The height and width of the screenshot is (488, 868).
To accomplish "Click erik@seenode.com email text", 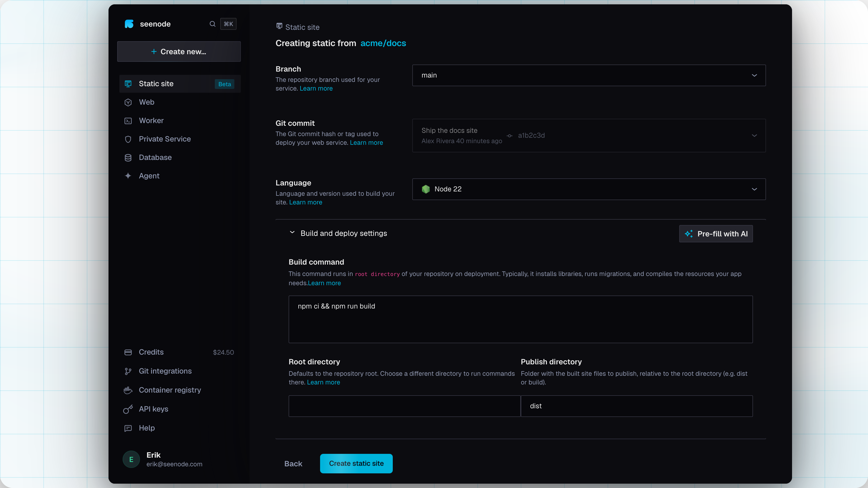I will click(x=174, y=464).
